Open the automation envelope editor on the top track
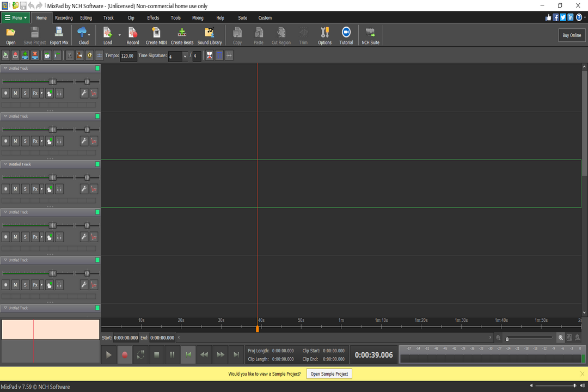Screen dimensions: 588x392 (94, 93)
